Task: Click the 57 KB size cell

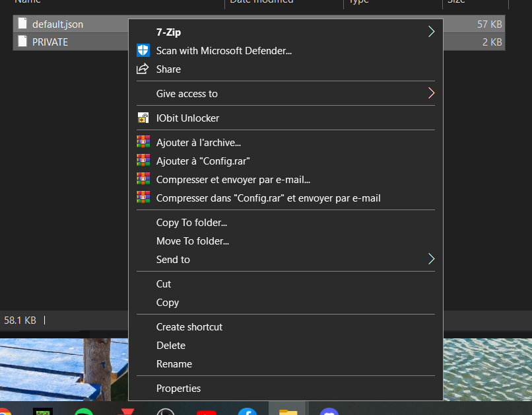Action: click(x=489, y=24)
